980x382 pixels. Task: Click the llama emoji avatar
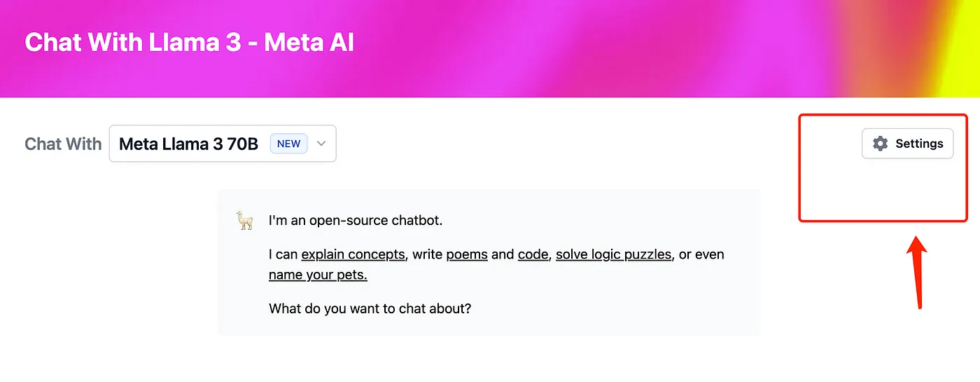click(244, 221)
